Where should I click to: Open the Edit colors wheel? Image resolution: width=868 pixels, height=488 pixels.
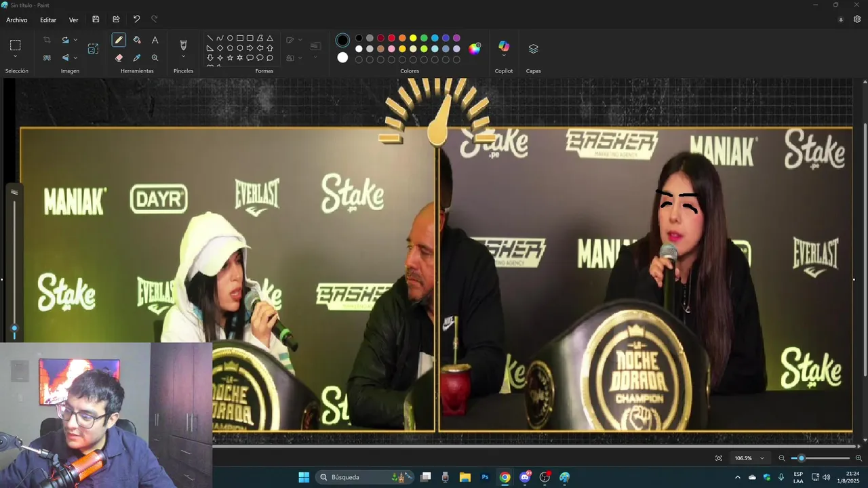pos(475,48)
